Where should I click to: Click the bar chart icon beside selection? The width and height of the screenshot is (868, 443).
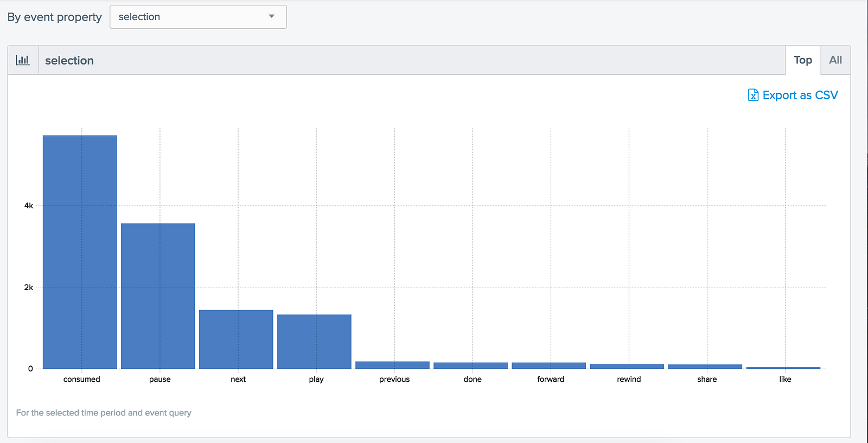pyautogui.click(x=23, y=60)
